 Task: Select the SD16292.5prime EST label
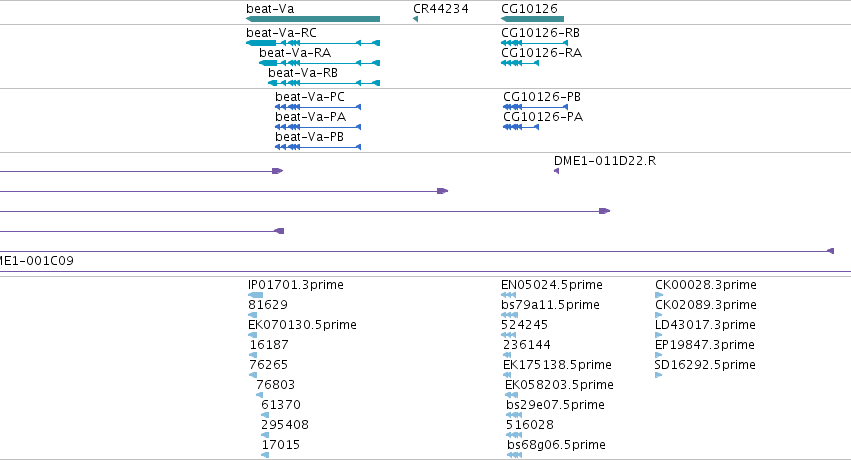click(705, 365)
